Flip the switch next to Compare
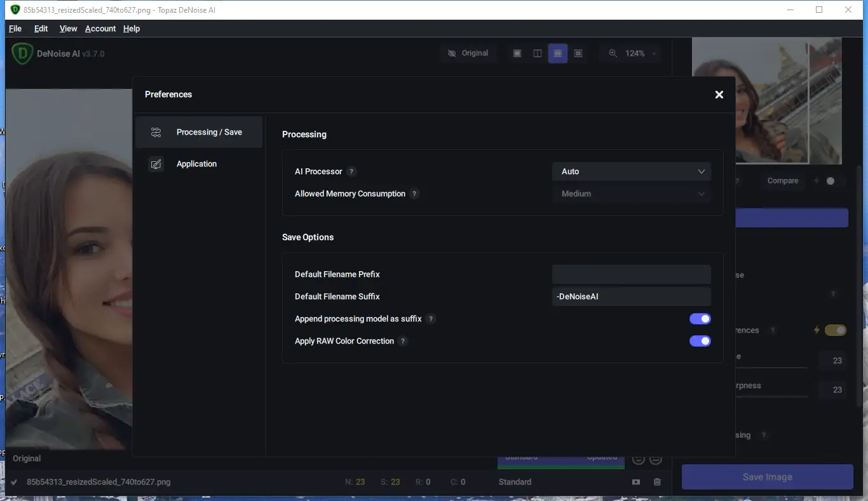Screen dimensions: 868x501 (830, 181)
